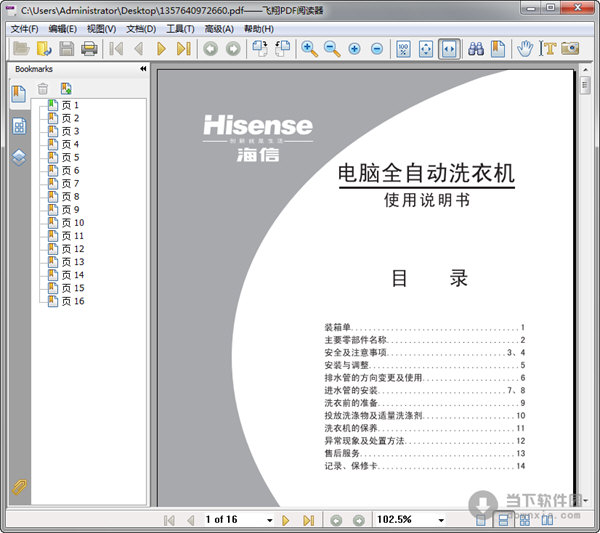Screen dimensions: 600x533
Task: Go to previous page in top toolbar
Action: 139,49
